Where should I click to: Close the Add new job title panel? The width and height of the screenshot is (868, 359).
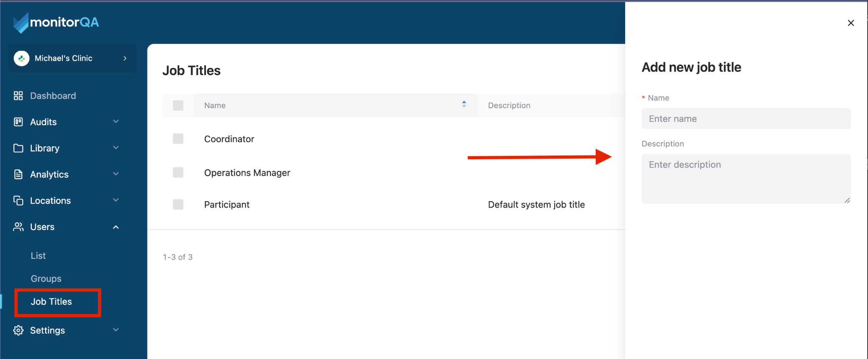(x=851, y=23)
